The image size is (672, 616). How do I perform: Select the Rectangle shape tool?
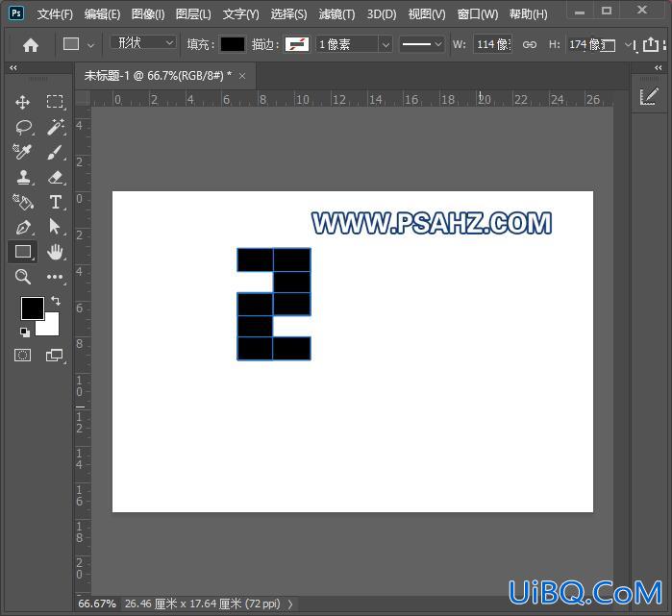(23, 252)
